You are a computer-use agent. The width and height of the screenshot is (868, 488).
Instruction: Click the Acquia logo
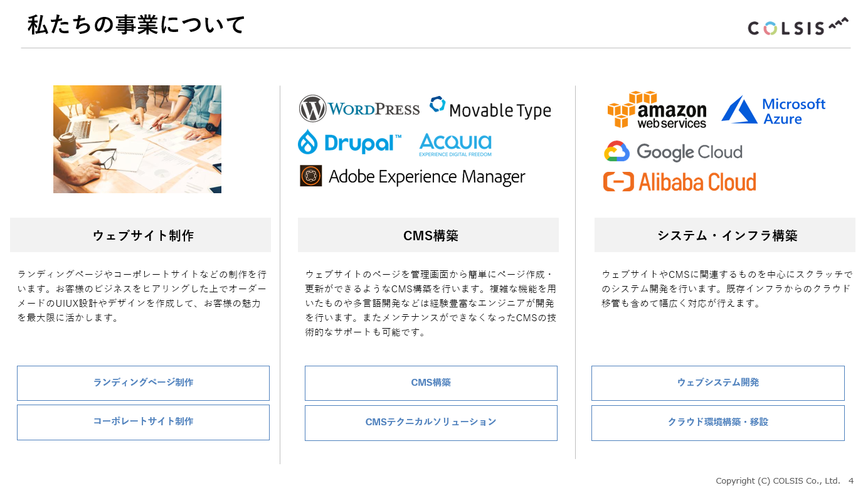click(455, 144)
